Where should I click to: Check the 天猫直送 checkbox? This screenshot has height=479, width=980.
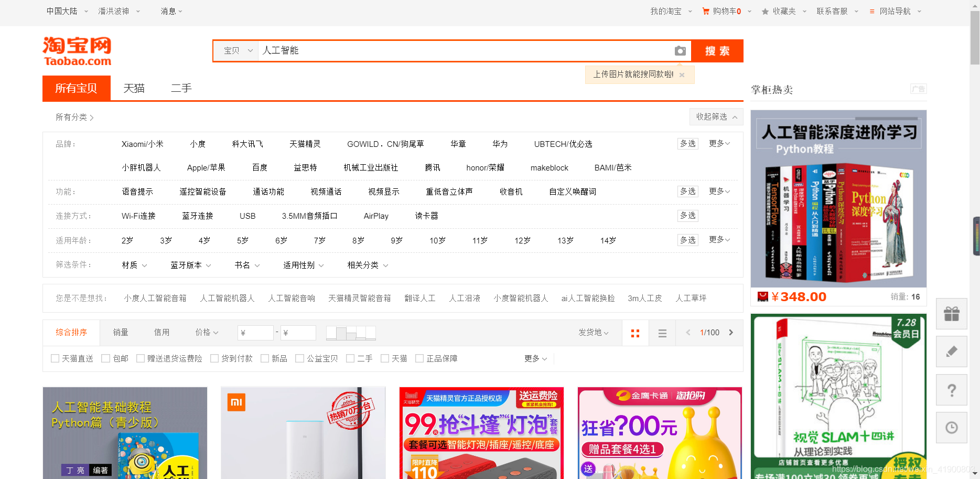[55, 358]
